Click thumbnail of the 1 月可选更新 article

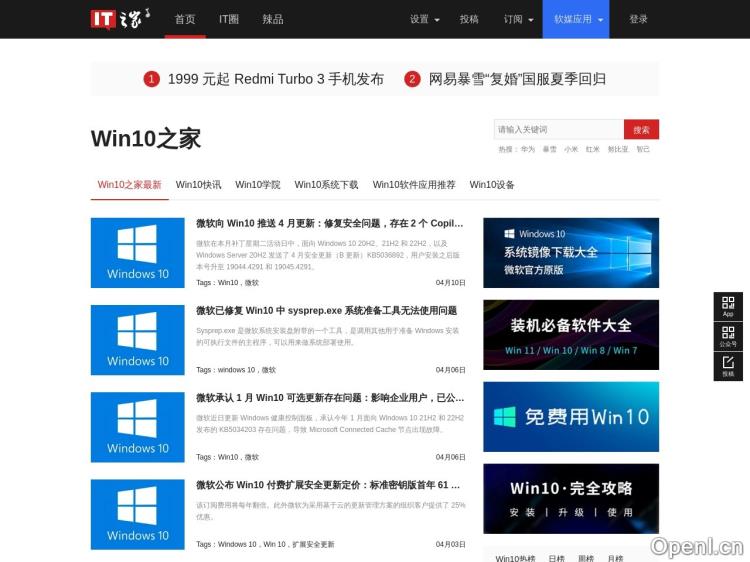[138, 427]
